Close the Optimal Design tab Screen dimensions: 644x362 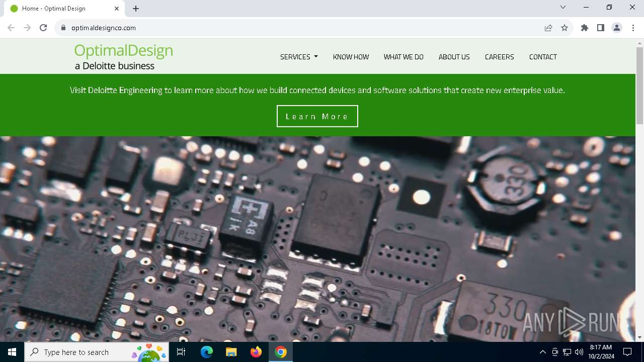[117, 9]
